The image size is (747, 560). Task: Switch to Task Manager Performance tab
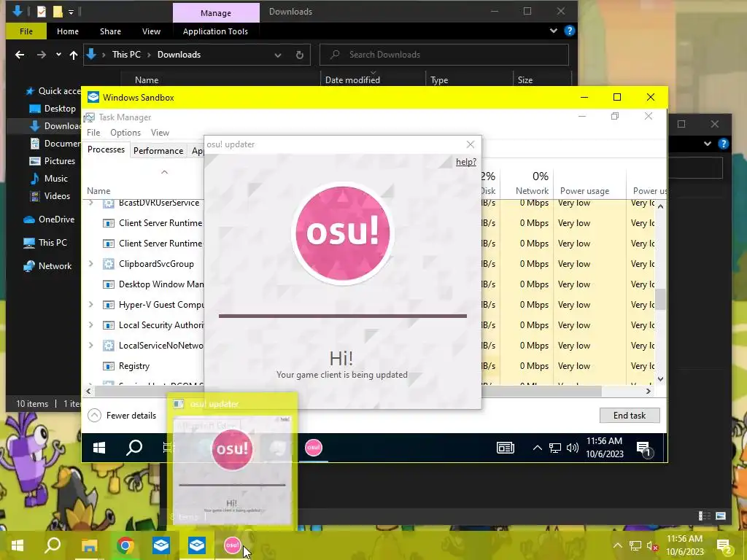click(x=158, y=151)
